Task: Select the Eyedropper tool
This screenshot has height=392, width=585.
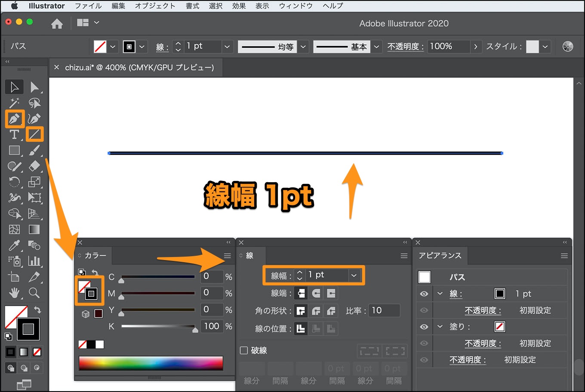Action: [14, 245]
